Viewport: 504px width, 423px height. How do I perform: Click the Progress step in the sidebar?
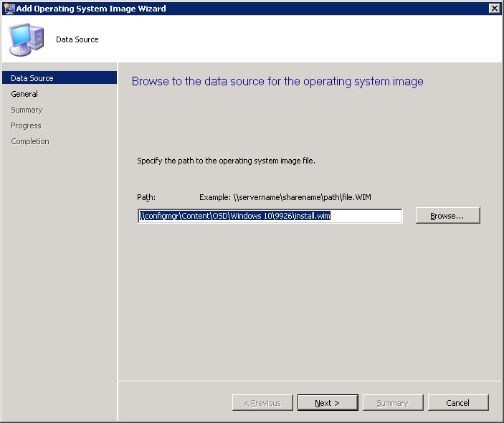coord(26,125)
